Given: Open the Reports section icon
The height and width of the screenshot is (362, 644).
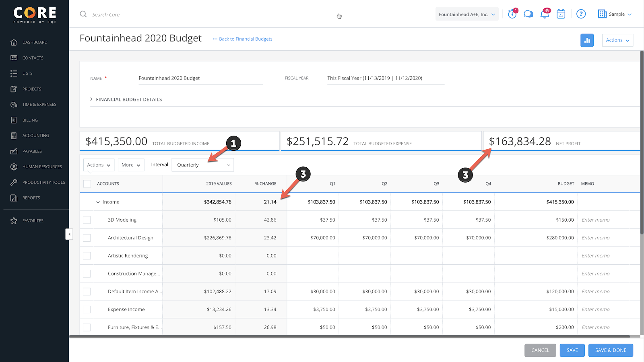Looking at the screenshot, I should click(x=14, y=198).
